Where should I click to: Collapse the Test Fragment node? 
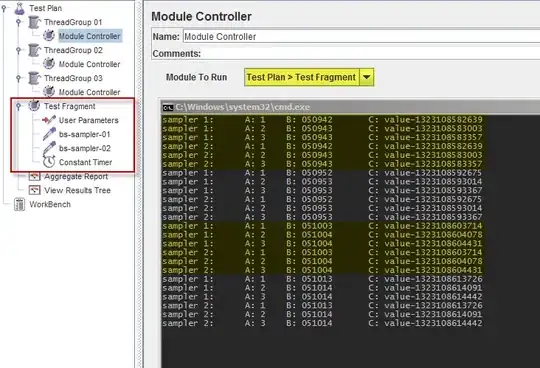pos(19,106)
